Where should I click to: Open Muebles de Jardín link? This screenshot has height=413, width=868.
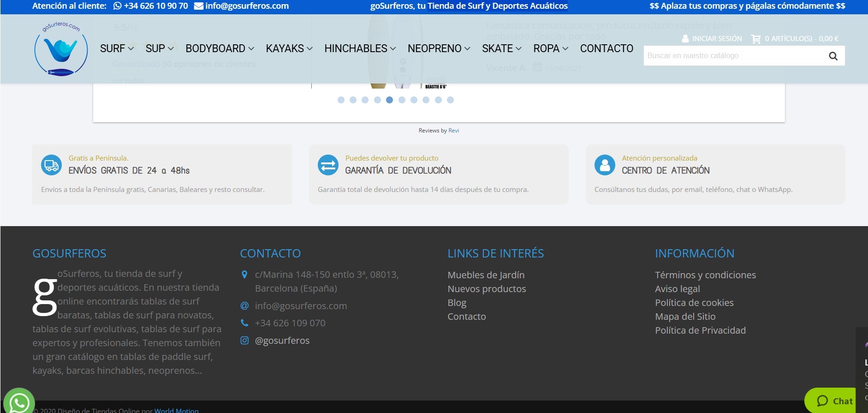tap(486, 275)
